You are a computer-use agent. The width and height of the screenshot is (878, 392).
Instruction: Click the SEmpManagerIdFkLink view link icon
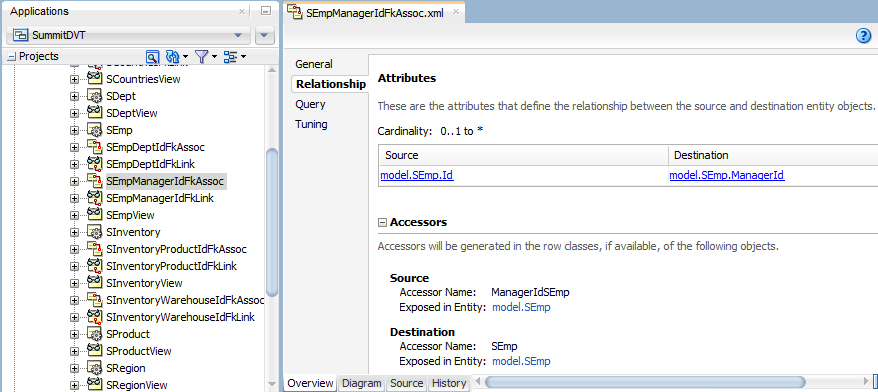coord(94,198)
